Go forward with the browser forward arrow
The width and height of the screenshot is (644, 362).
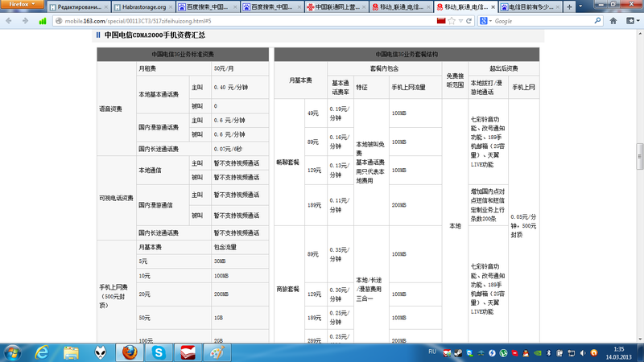point(26,21)
